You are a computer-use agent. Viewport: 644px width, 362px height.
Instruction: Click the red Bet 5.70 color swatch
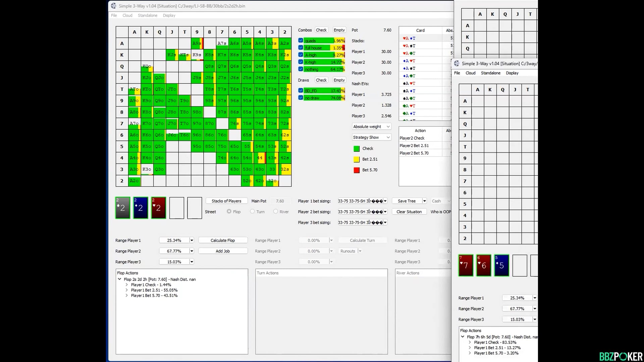coord(357,170)
